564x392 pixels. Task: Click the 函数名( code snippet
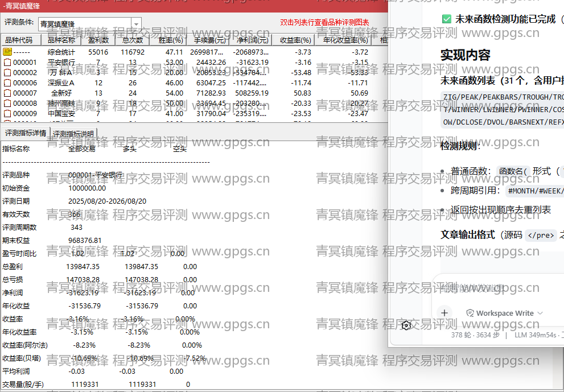pos(513,172)
